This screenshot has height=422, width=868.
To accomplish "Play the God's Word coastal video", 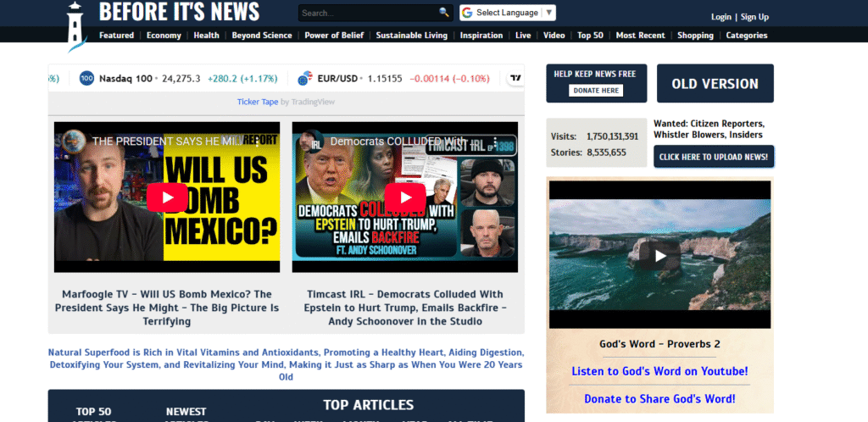I will 659,256.
